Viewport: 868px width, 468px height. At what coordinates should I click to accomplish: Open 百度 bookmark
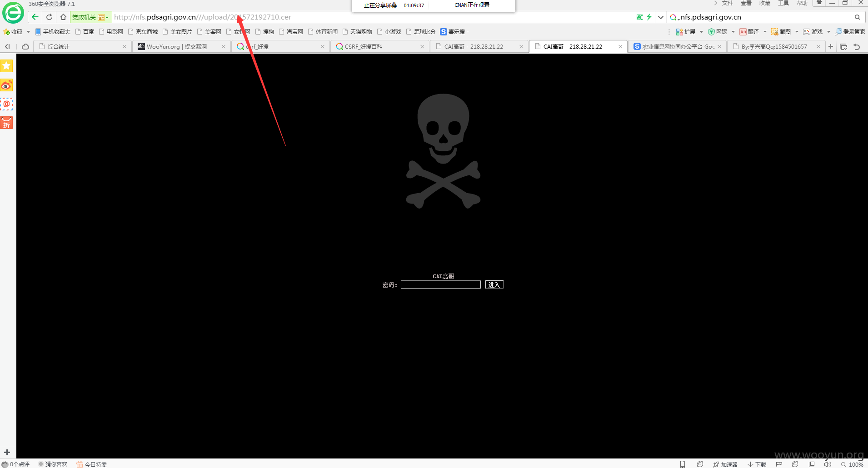click(x=85, y=32)
